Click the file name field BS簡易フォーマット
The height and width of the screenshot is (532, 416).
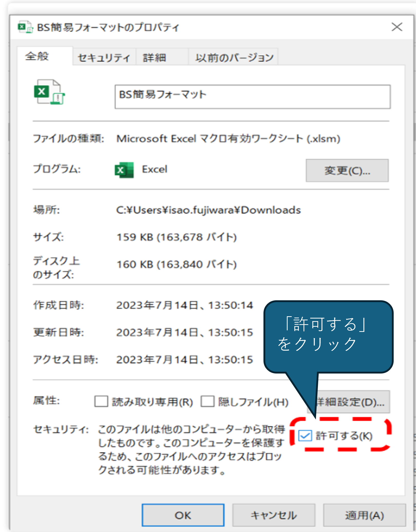pyautogui.click(x=253, y=97)
